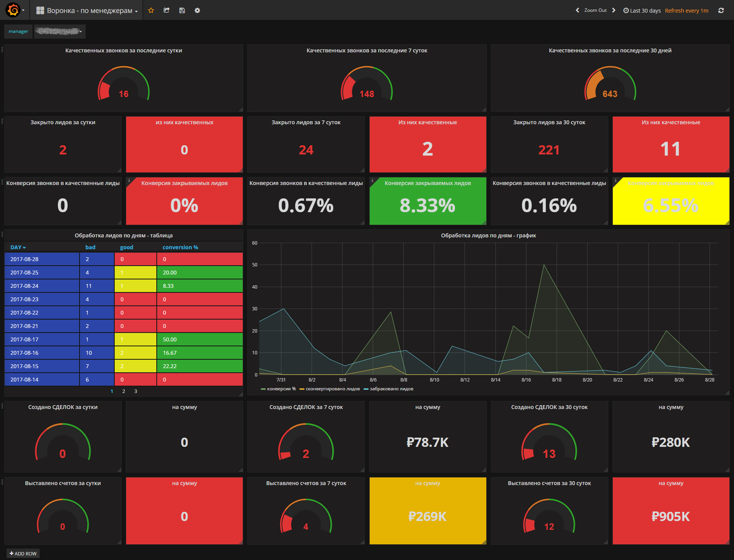
Task: Go to table page 1
Action: point(112,391)
